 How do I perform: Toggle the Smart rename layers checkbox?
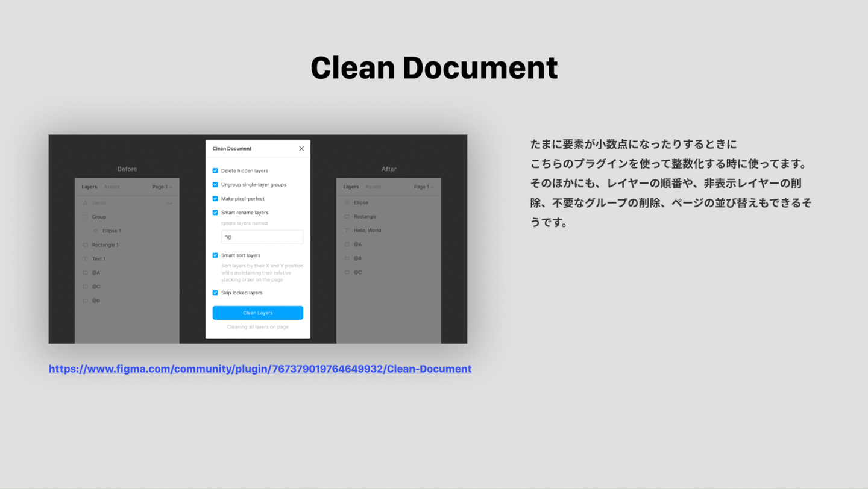click(215, 213)
